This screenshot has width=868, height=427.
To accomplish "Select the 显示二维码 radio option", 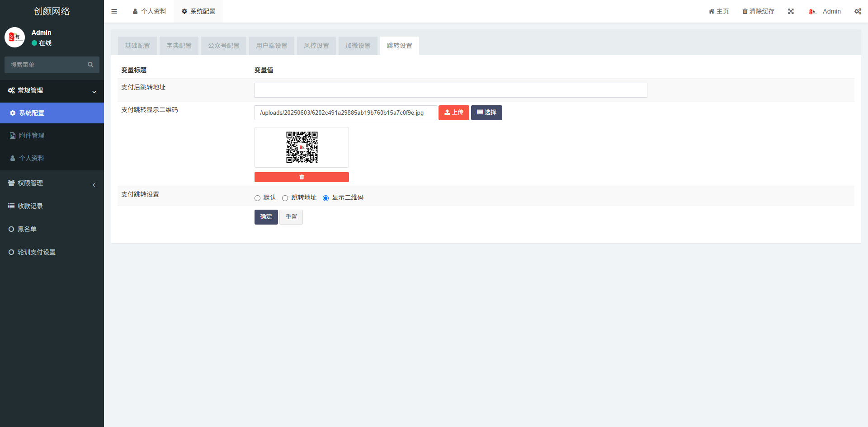I will click(x=325, y=198).
